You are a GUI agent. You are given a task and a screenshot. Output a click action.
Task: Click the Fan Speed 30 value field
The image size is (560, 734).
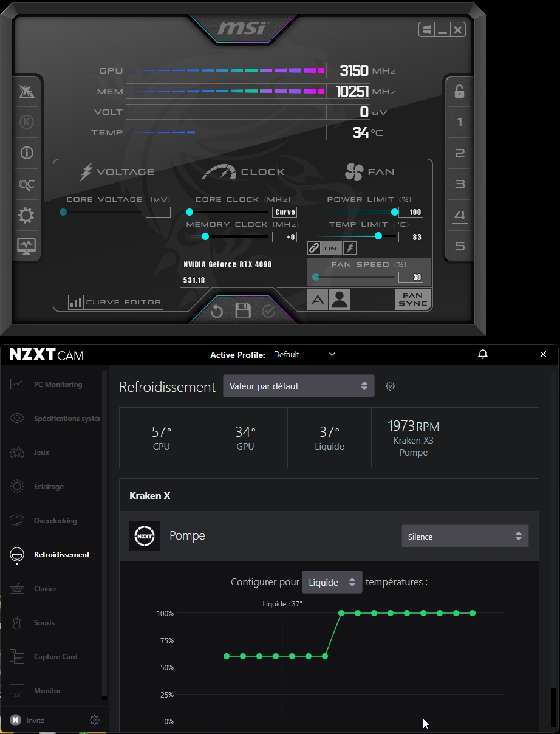[411, 277]
